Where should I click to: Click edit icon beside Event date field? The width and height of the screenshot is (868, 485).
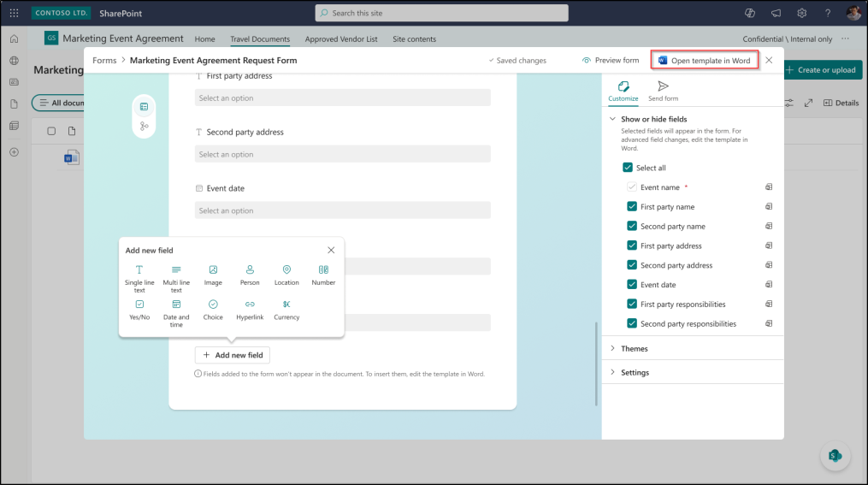click(769, 285)
